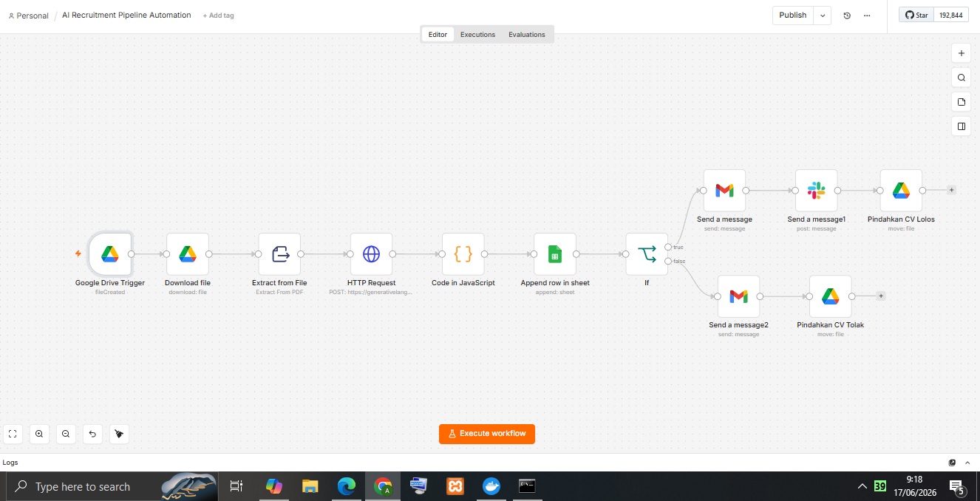Image resolution: width=980 pixels, height=501 pixels.
Task: Select the HTTP Request globe node
Action: 371,254
